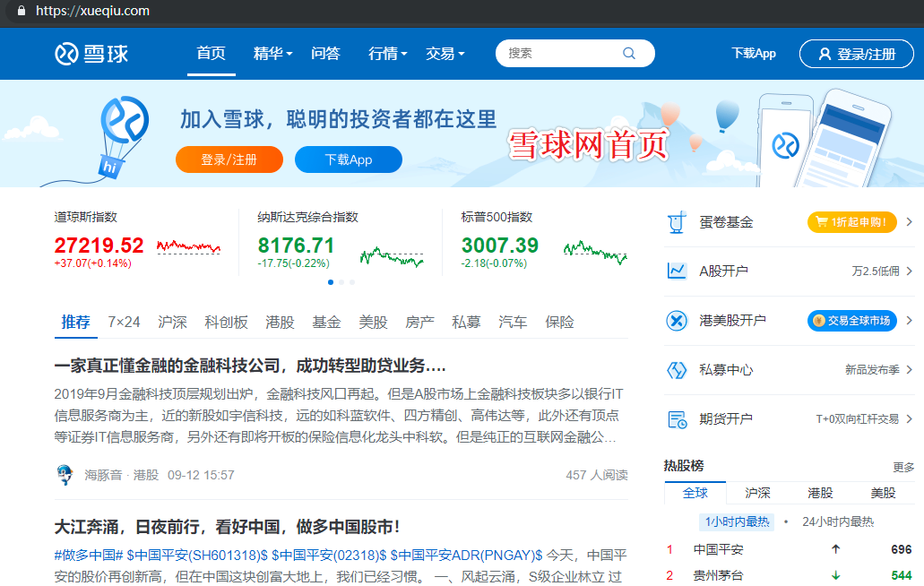Select the 房产 feed tab
Image resolution: width=924 pixels, height=586 pixels.
pos(419,323)
